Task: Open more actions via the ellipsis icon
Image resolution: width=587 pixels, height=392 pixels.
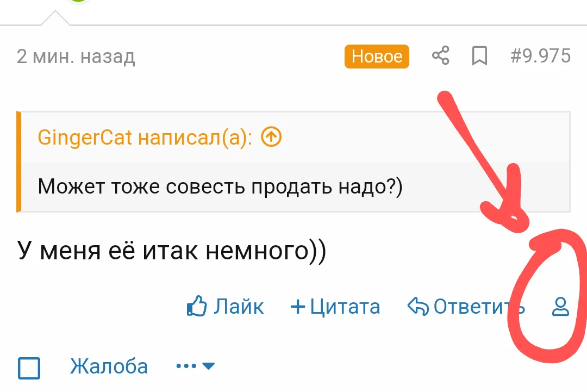Action: [x=185, y=365]
